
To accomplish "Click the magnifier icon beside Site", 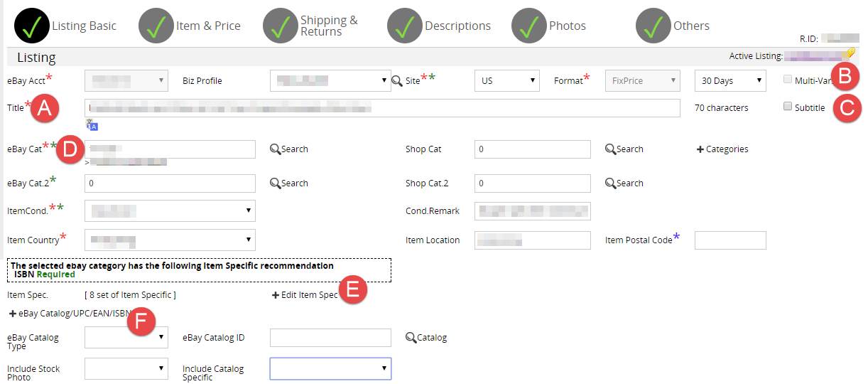I will pyautogui.click(x=397, y=81).
